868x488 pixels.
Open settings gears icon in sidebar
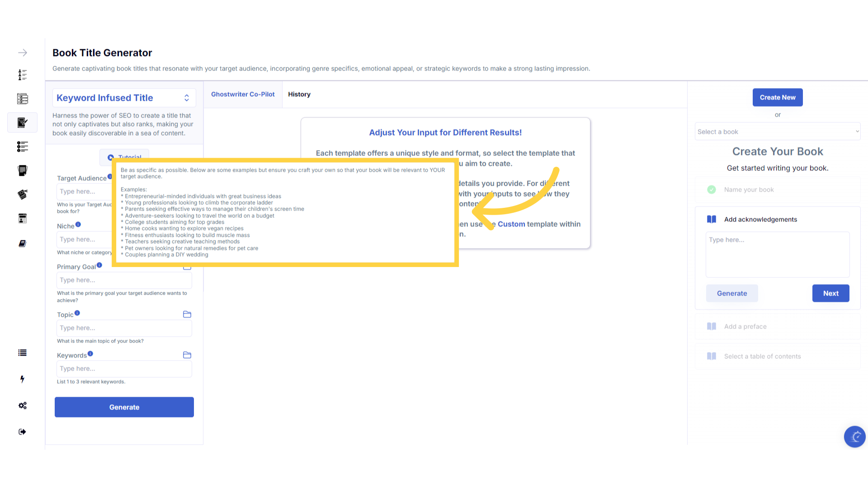pos(23,405)
